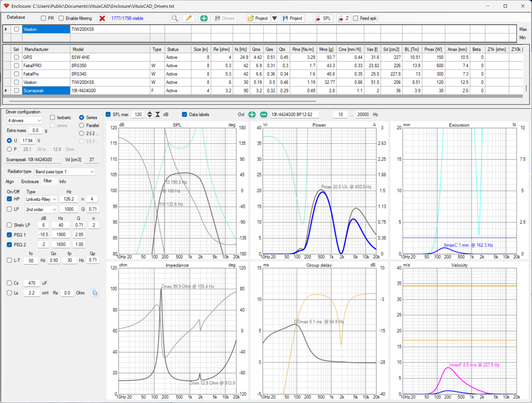Screen dimensions: 532x403
Task: Enable the LP filter checkbox
Action: point(9,209)
